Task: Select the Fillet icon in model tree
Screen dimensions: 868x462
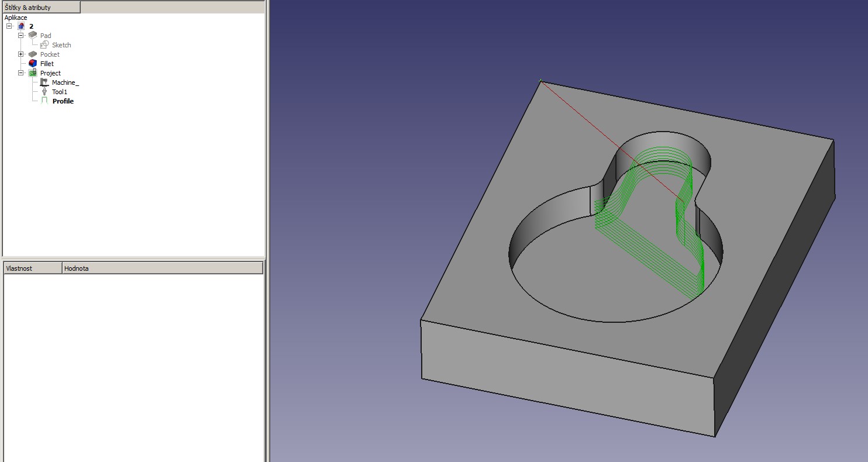Action: 33,64
